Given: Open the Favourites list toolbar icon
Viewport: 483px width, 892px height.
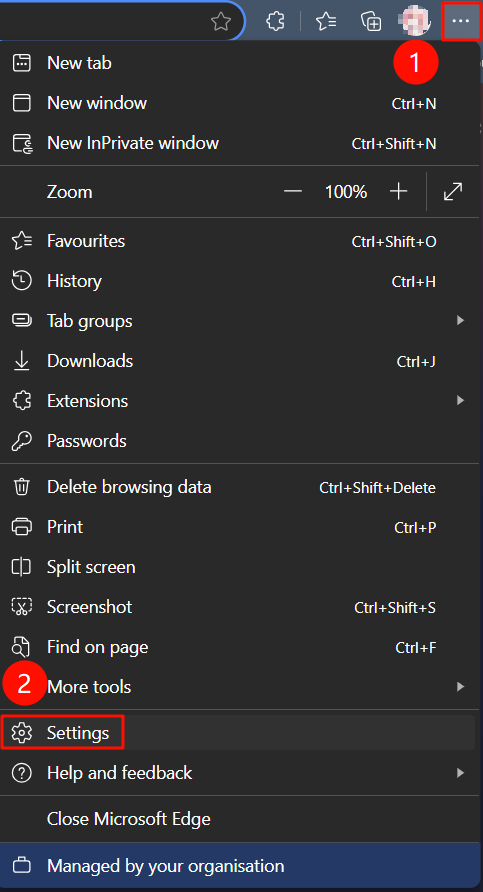Looking at the screenshot, I should point(326,22).
